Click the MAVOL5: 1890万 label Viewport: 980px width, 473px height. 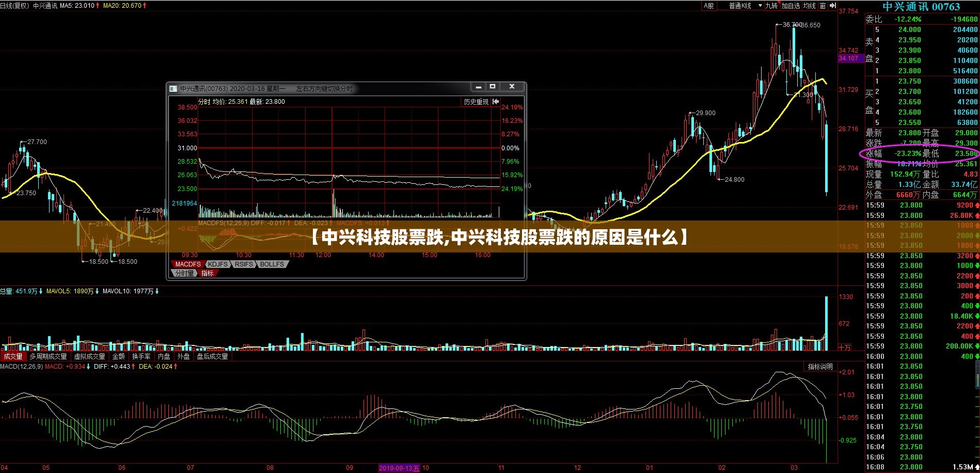click(x=70, y=291)
